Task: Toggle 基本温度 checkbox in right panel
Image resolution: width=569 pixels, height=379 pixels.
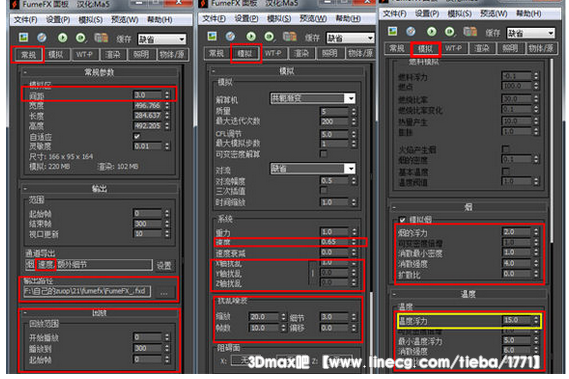Action: [505, 171]
